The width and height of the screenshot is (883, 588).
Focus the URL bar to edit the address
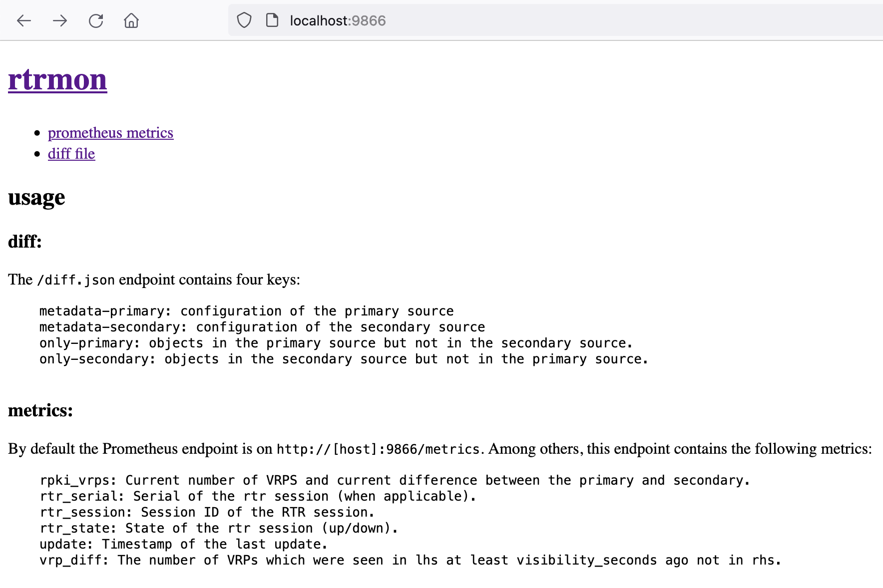click(338, 20)
